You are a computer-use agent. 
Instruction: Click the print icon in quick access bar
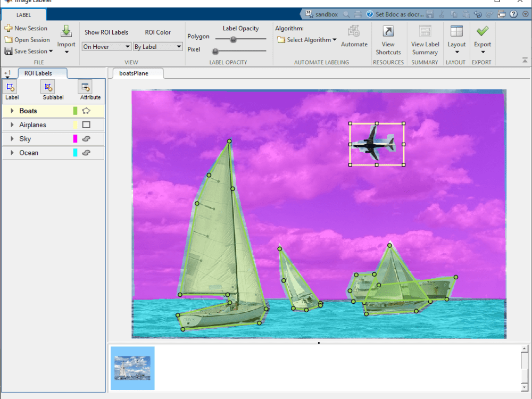[x=358, y=14]
